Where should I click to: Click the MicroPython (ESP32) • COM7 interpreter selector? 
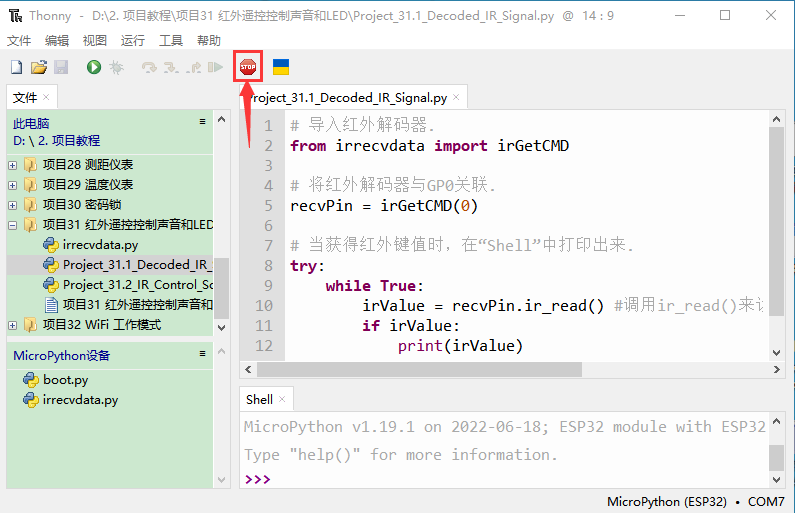(x=695, y=501)
